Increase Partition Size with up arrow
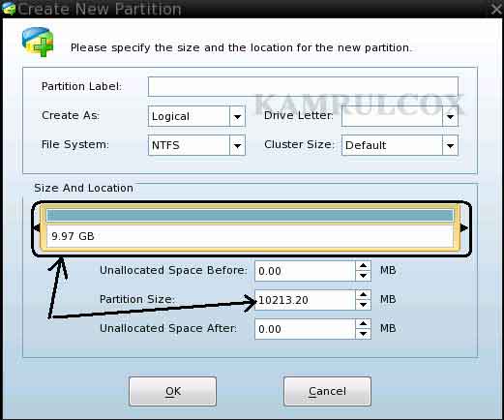The image size is (504, 420). [363, 295]
